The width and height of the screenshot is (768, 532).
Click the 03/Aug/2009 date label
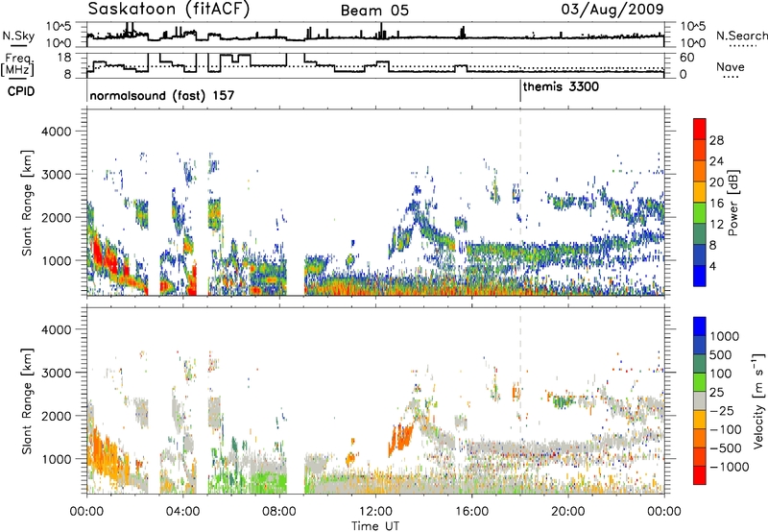coord(612,9)
